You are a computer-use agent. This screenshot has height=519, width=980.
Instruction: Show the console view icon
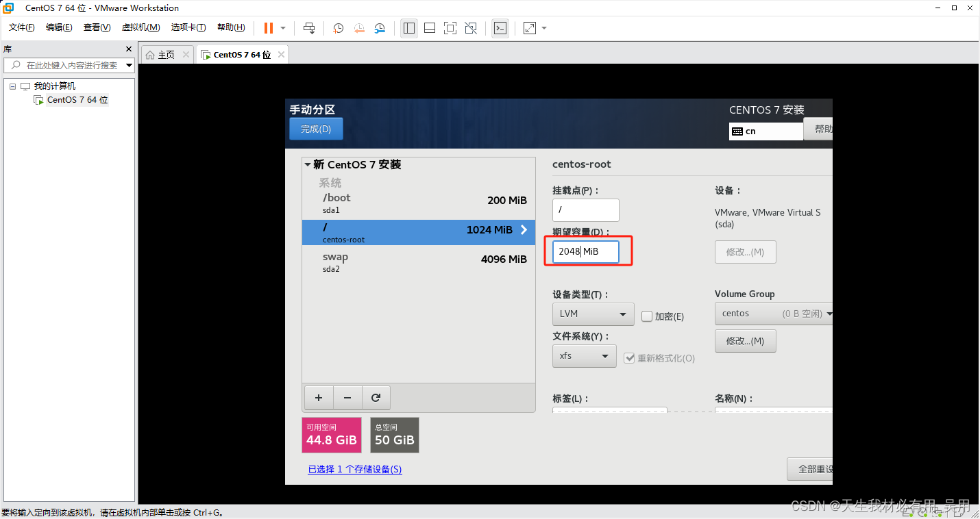coord(500,28)
